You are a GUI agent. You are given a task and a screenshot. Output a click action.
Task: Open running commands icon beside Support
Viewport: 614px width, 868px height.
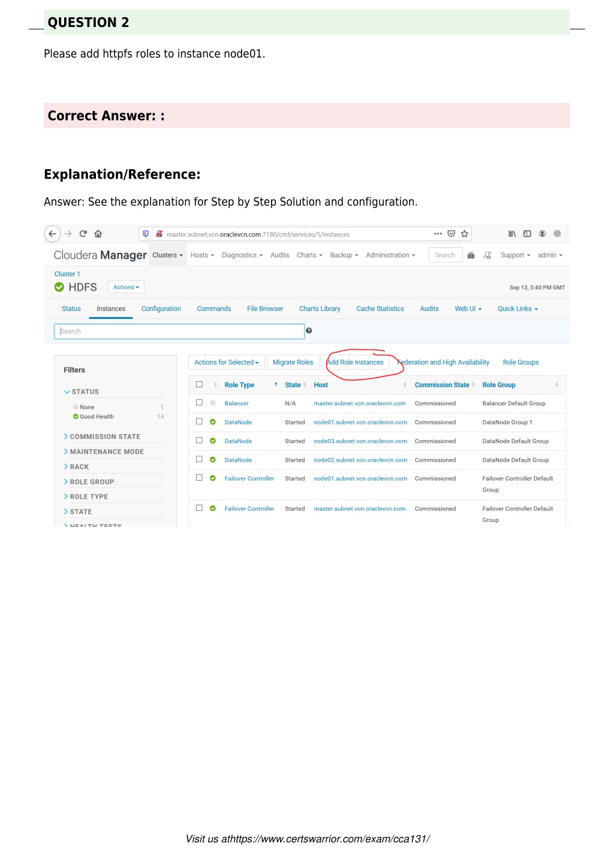pos(487,255)
